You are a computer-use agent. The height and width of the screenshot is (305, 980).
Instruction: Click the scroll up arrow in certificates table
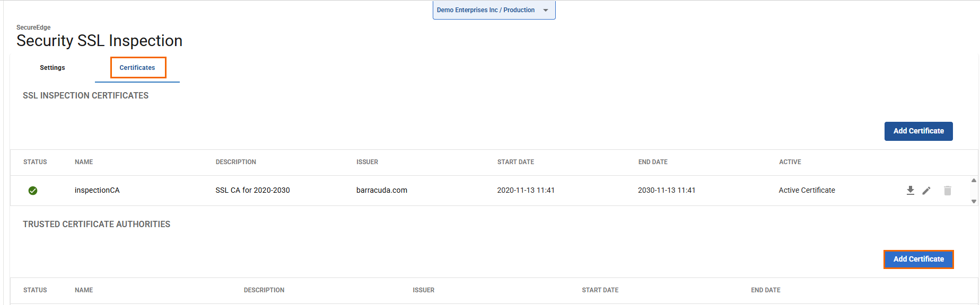click(974, 181)
